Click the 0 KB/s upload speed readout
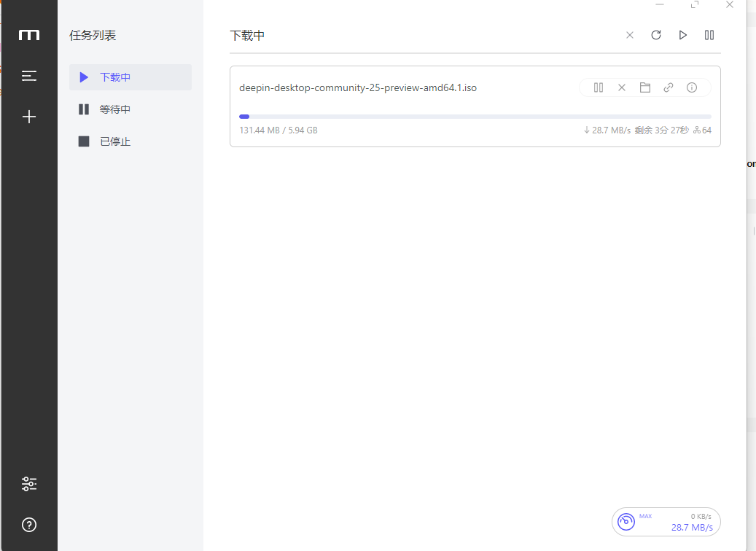Image resolution: width=756 pixels, height=551 pixels. point(701,516)
